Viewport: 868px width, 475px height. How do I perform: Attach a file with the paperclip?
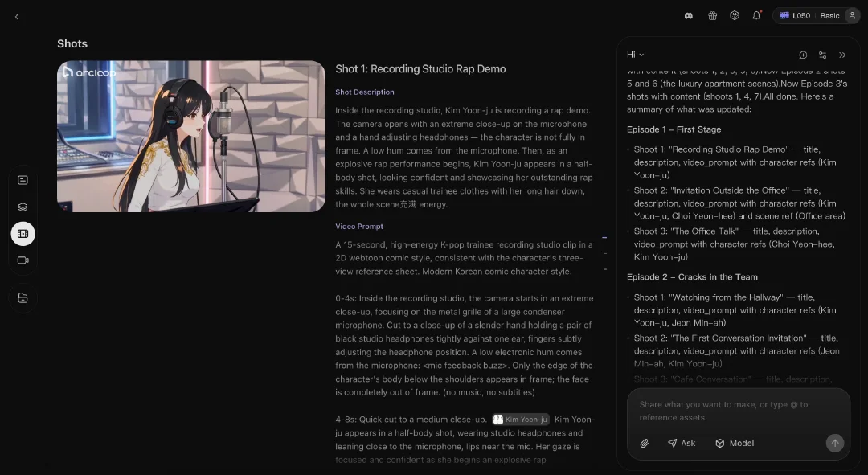(x=645, y=443)
